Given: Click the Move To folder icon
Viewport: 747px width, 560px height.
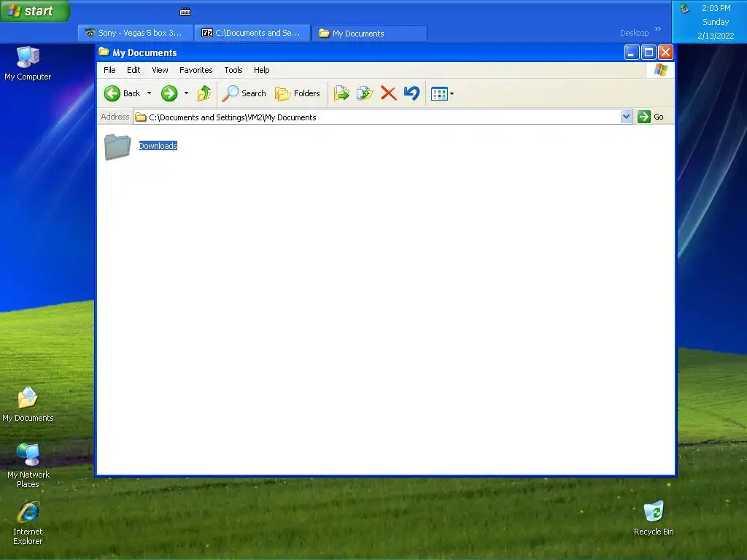Looking at the screenshot, I should coord(341,93).
